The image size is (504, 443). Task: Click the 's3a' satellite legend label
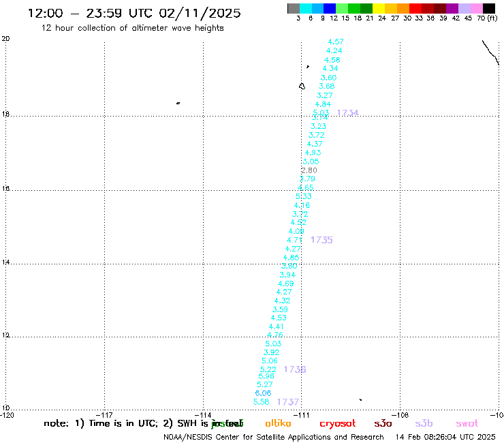[x=383, y=423]
